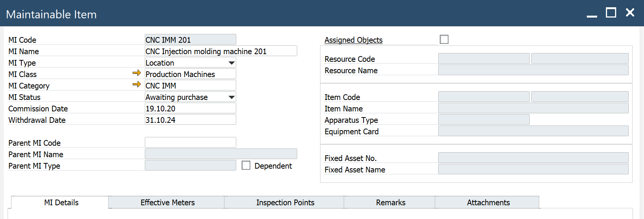
Task: Expand the MI Status dropdown
Action: (x=231, y=97)
